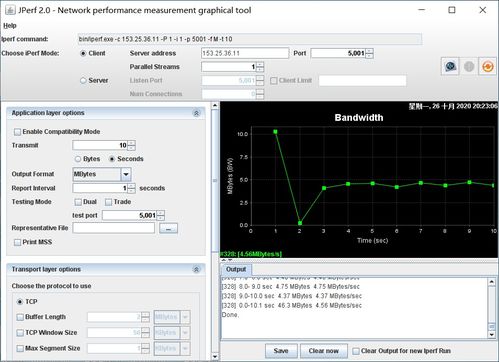Click the Representative File browse button
Screen dimensions: 499x362
click(168, 229)
